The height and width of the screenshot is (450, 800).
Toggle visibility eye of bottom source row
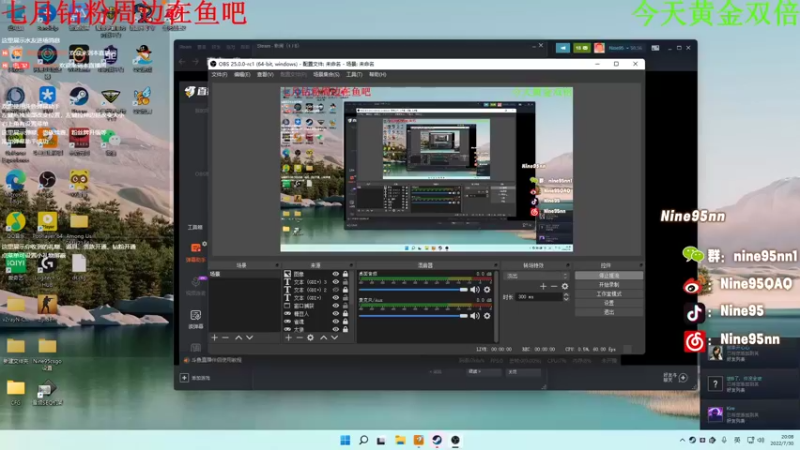(336, 330)
